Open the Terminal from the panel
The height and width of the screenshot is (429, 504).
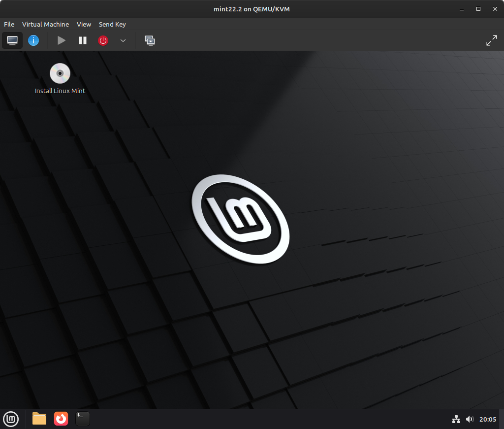coord(83,419)
